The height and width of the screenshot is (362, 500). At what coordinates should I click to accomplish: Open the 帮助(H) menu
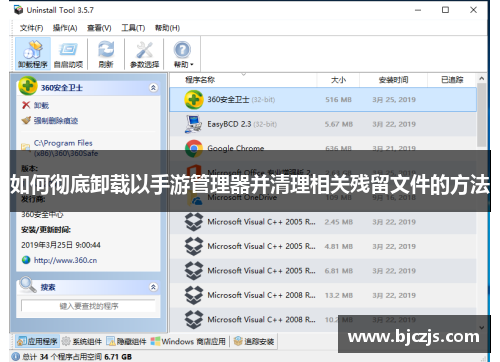(167, 28)
